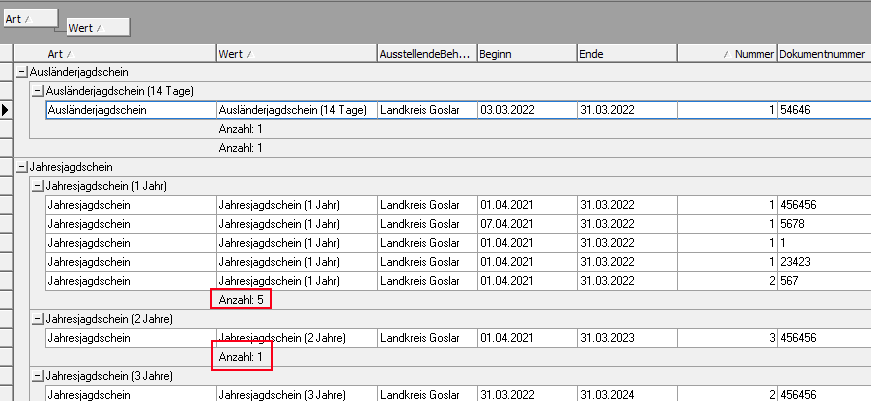871x401 pixels.
Task: Click the cell with Dokumentnummer 23423
Action: click(823, 262)
